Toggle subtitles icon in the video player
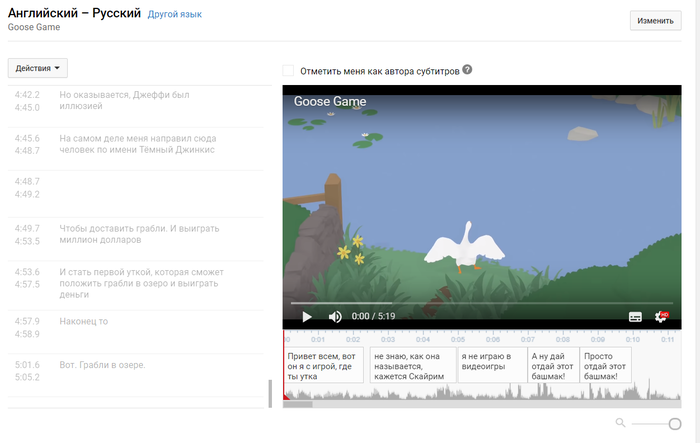The image size is (700, 443). click(x=635, y=316)
